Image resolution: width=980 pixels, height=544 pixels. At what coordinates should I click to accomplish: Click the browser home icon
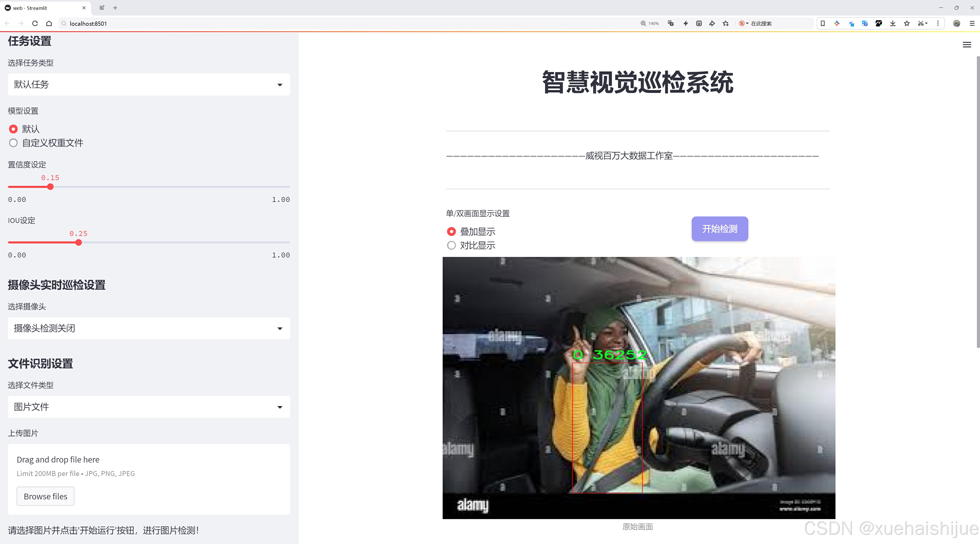tap(49, 24)
